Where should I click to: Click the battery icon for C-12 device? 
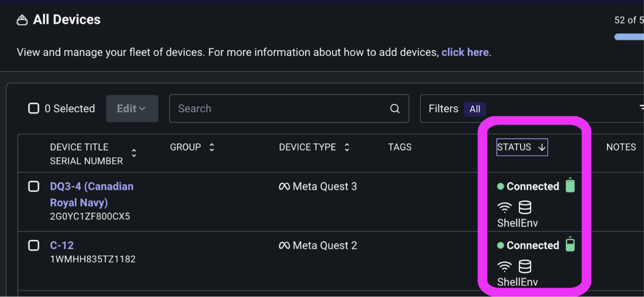570,244
